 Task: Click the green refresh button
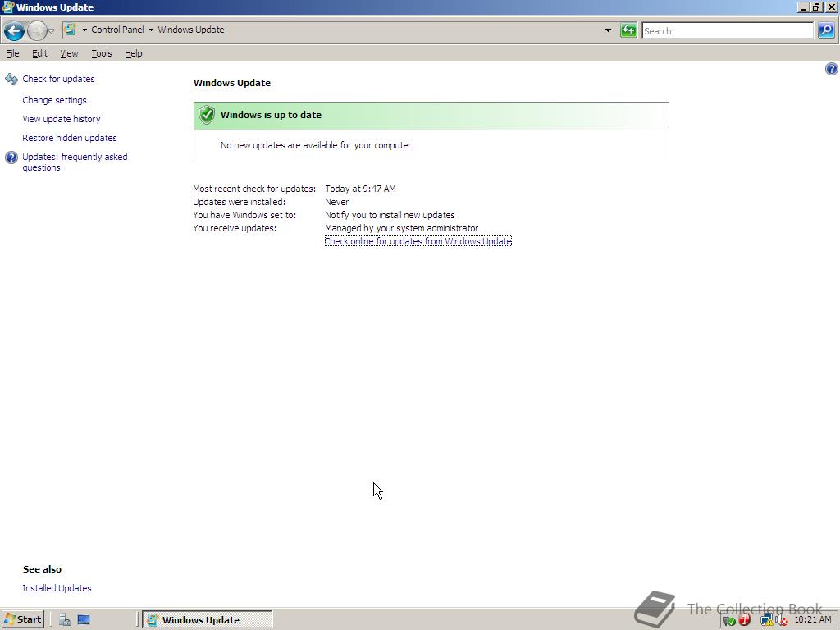[x=628, y=30]
